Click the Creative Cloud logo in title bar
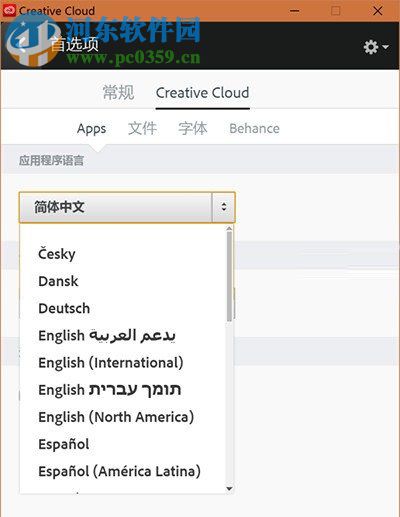Screen dimensions: 400x517 click(x=9, y=11)
